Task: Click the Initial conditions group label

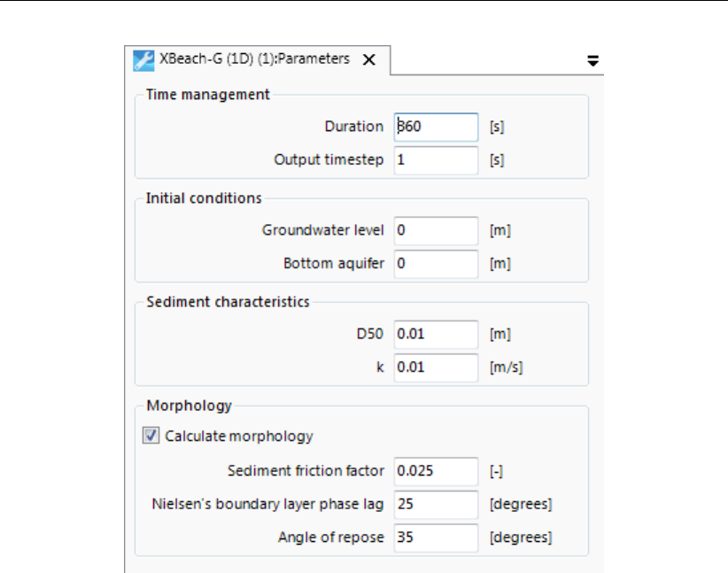Action: 204,198
